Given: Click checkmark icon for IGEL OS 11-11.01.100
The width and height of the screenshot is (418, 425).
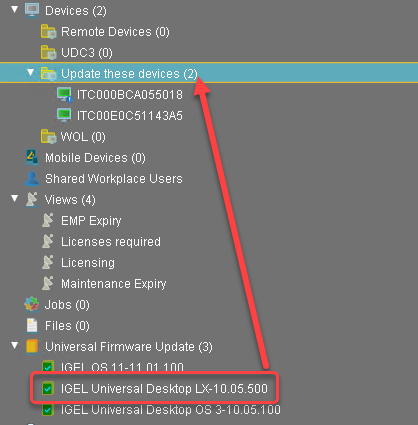Looking at the screenshot, I should 48,367.
